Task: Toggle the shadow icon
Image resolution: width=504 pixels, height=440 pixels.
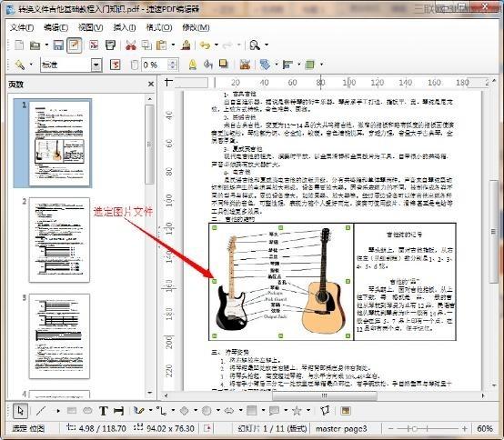Action: pyautogui.click(x=223, y=65)
